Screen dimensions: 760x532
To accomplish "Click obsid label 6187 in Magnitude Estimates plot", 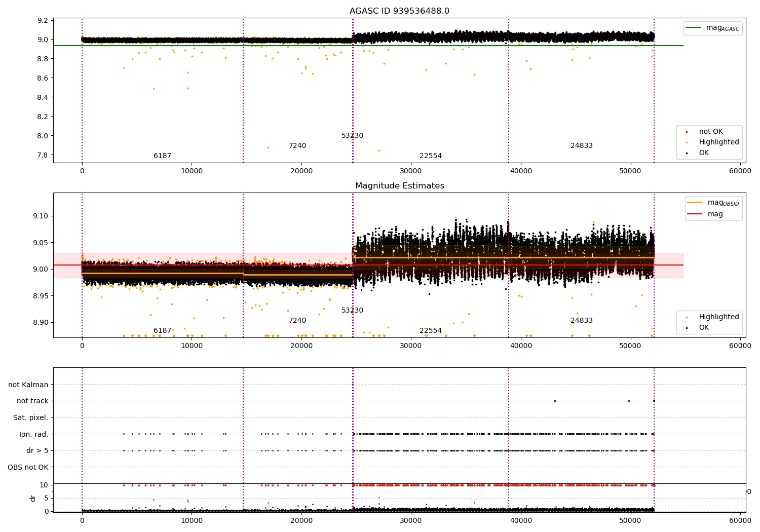I will point(163,331).
